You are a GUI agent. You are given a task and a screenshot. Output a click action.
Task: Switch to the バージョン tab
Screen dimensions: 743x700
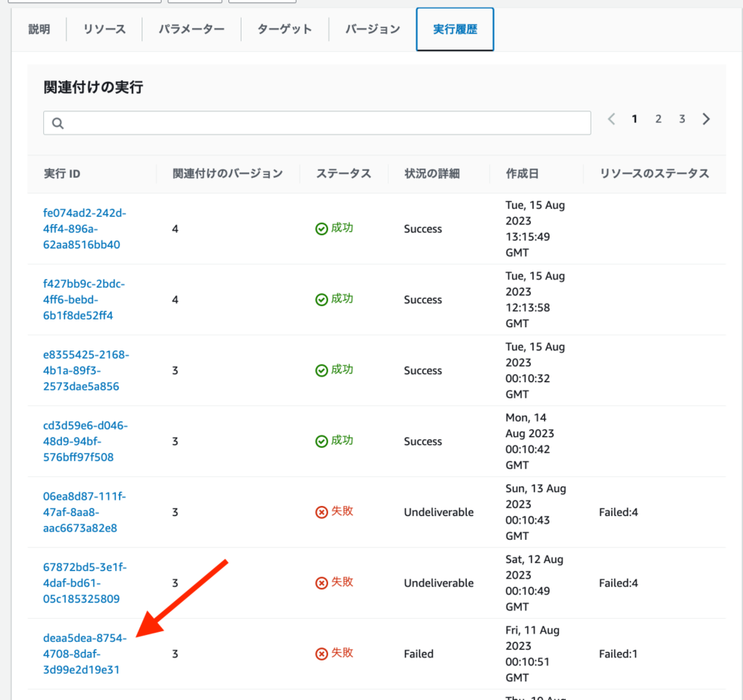[373, 29]
